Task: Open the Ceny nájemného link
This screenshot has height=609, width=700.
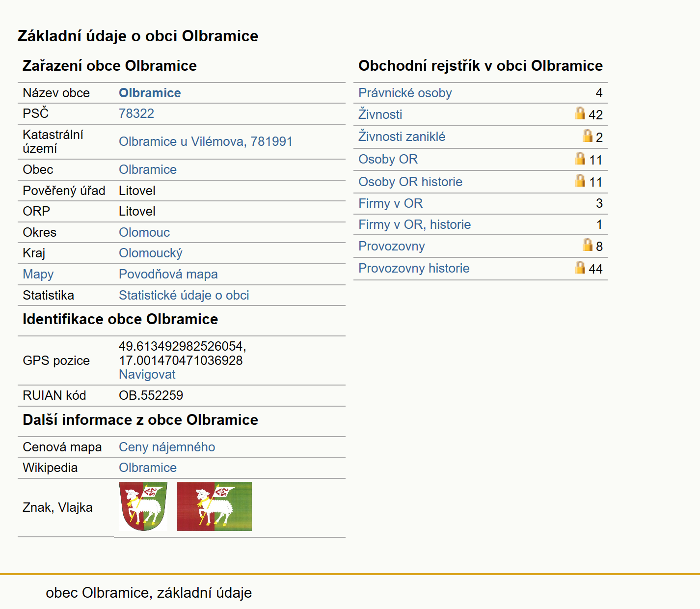Action: coord(167,447)
